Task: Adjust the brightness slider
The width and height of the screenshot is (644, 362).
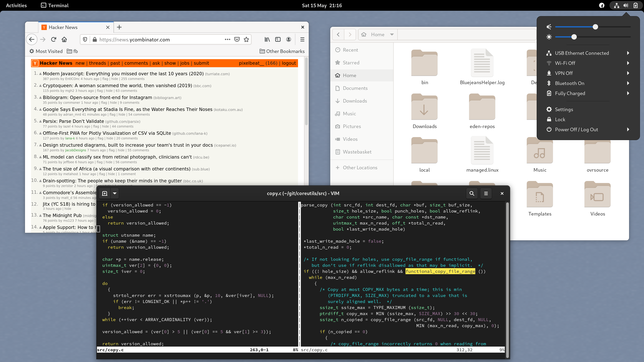Action: click(593, 37)
